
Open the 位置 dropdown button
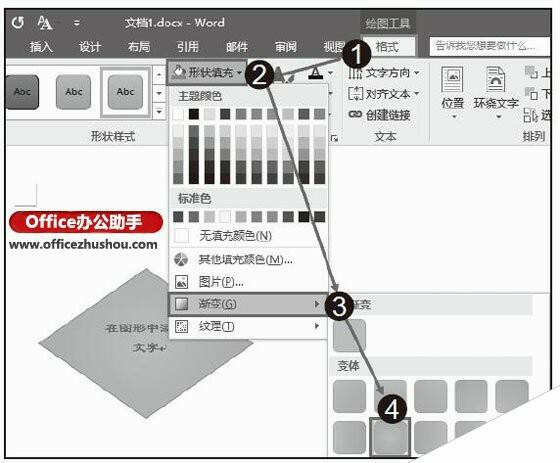click(452, 93)
